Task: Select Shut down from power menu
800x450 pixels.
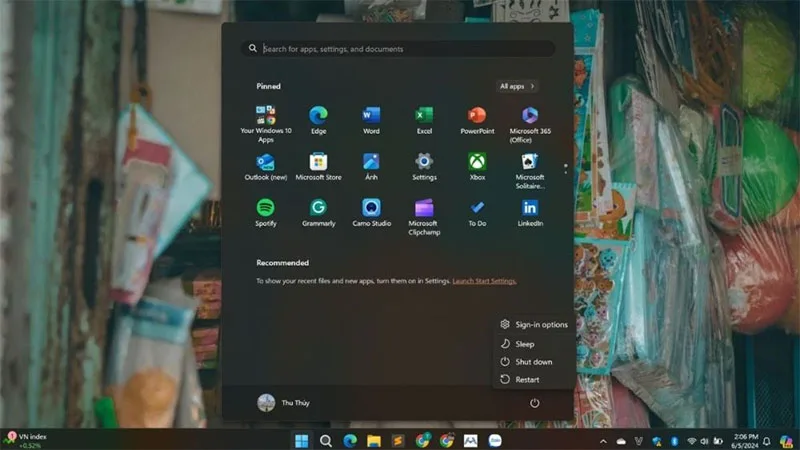Action: pos(532,362)
